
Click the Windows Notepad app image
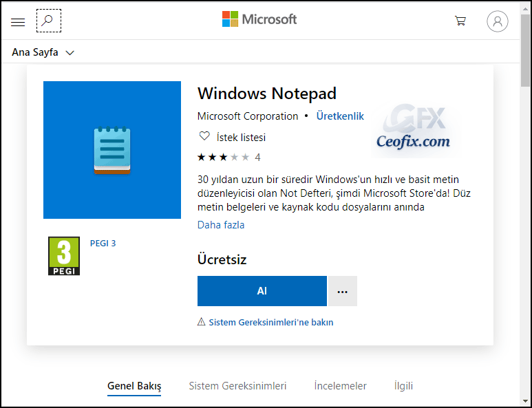pos(112,150)
